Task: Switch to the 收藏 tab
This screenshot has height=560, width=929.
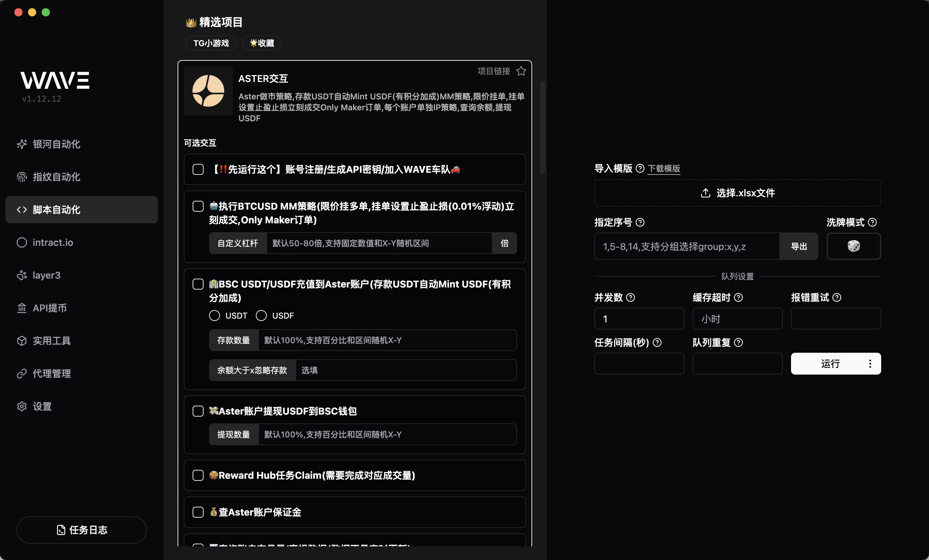Action: [x=261, y=43]
